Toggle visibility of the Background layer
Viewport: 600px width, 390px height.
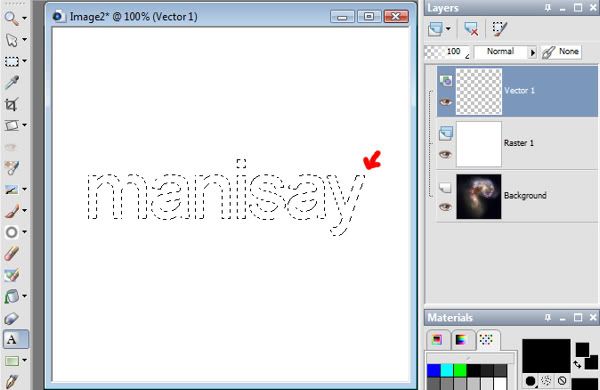point(445,207)
